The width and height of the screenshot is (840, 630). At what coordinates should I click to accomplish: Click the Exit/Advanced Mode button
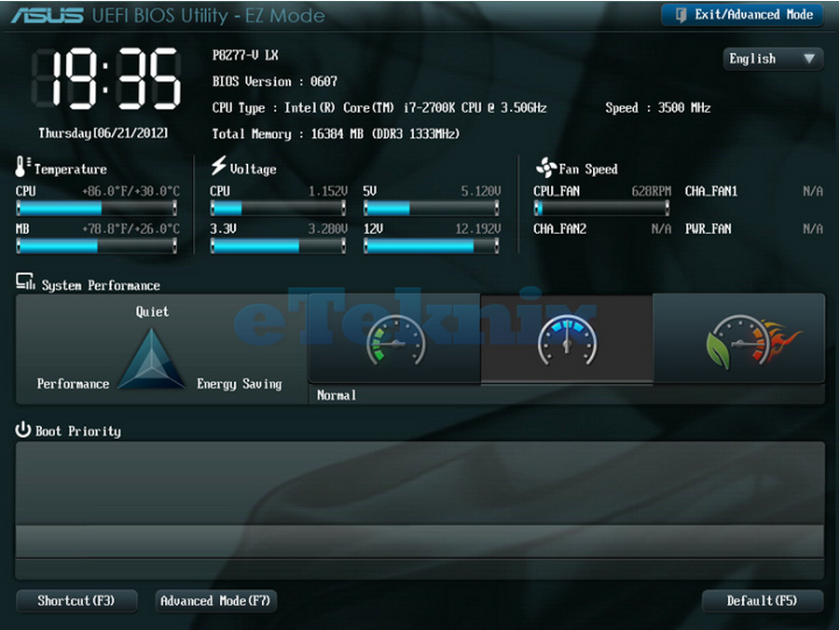coord(742,15)
